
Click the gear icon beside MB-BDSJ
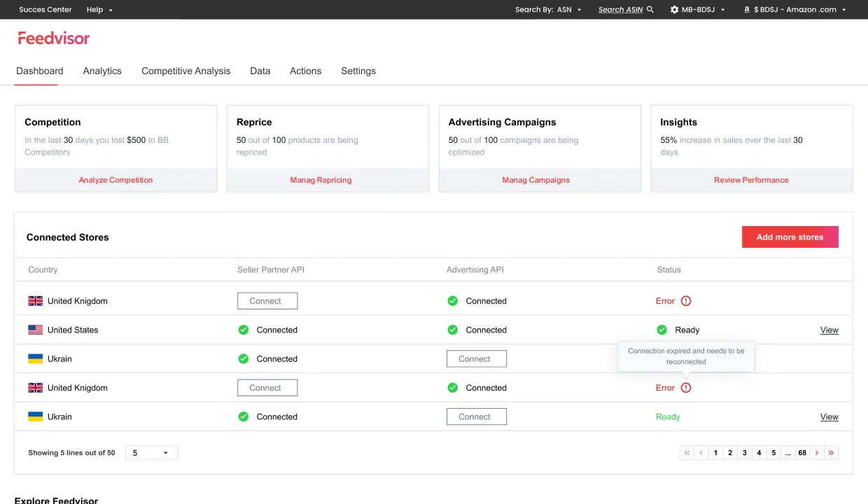point(675,10)
